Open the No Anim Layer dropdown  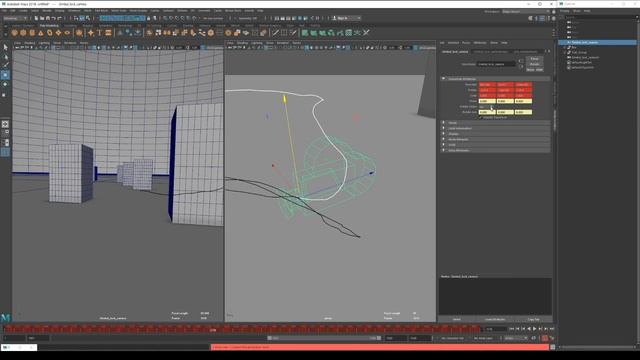pyautogui.click(x=484, y=338)
